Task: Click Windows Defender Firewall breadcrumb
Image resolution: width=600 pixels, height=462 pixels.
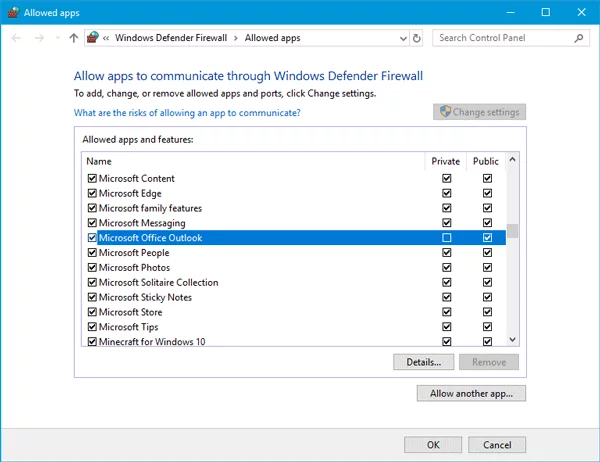Action: pyautogui.click(x=171, y=38)
